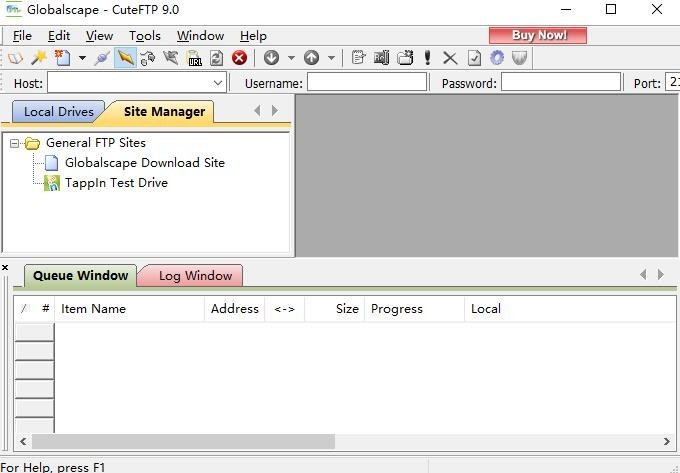
Task: Expand the New item dropdown arrow
Action: point(82,58)
